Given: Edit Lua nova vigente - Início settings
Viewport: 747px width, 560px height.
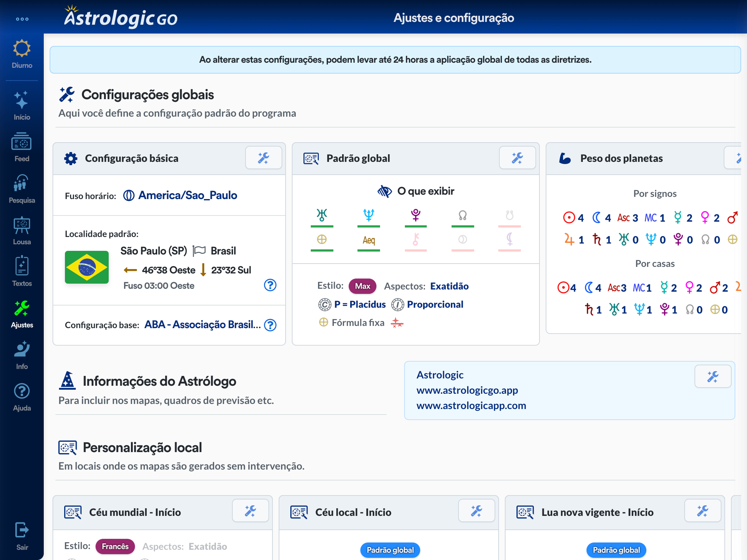Looking at the screenshot, I should (x=703, y=511).
